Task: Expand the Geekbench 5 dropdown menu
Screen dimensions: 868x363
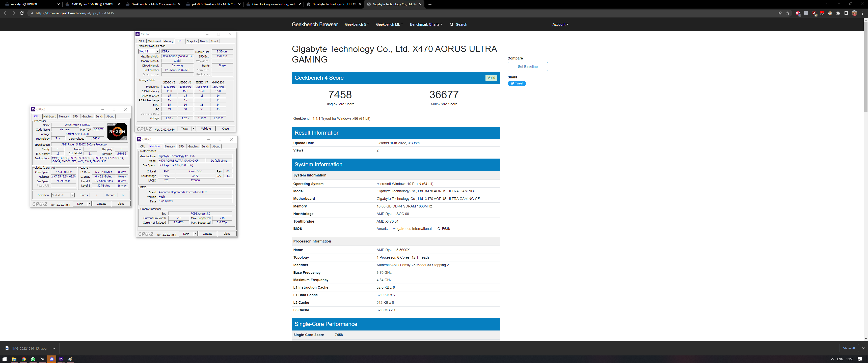Action: click(x=357, y=25)
